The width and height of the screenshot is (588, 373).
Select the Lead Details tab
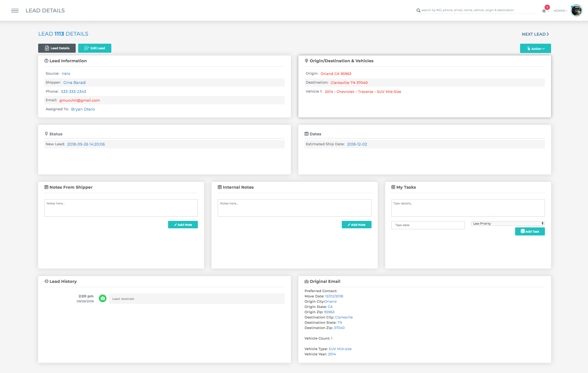57,48
